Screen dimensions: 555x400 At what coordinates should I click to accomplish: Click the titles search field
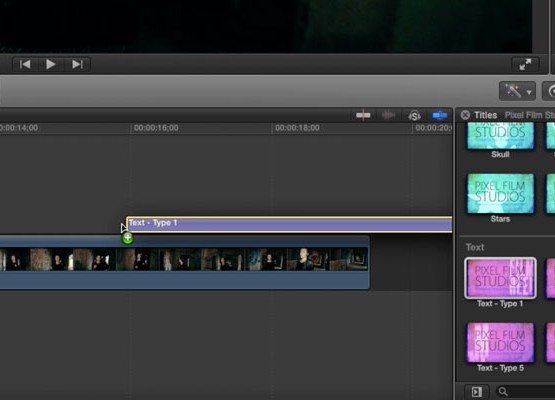525,392
